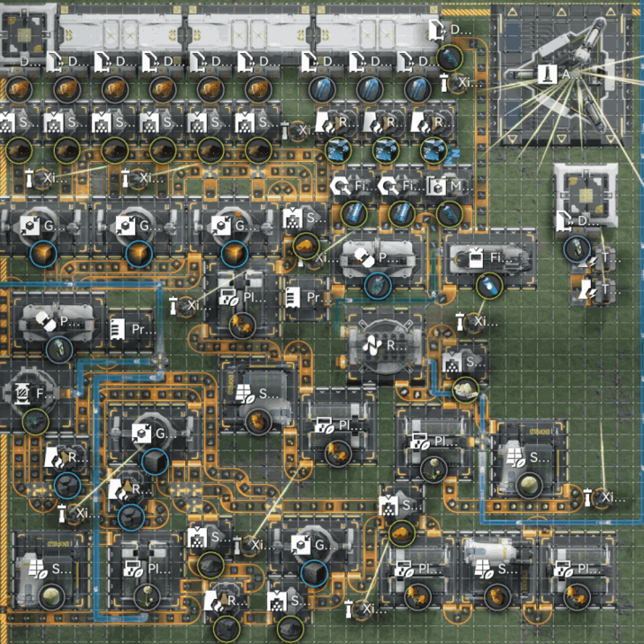The image size is (644, 644).
Task: Select the R... refiner directly below the F... unit
Action: 65,456
